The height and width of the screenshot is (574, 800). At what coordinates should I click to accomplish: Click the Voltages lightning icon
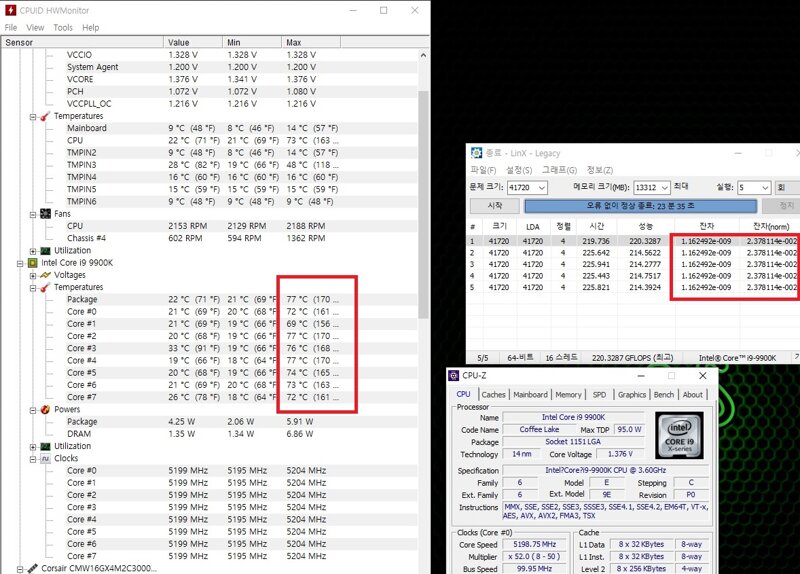[x=45, y=275]
